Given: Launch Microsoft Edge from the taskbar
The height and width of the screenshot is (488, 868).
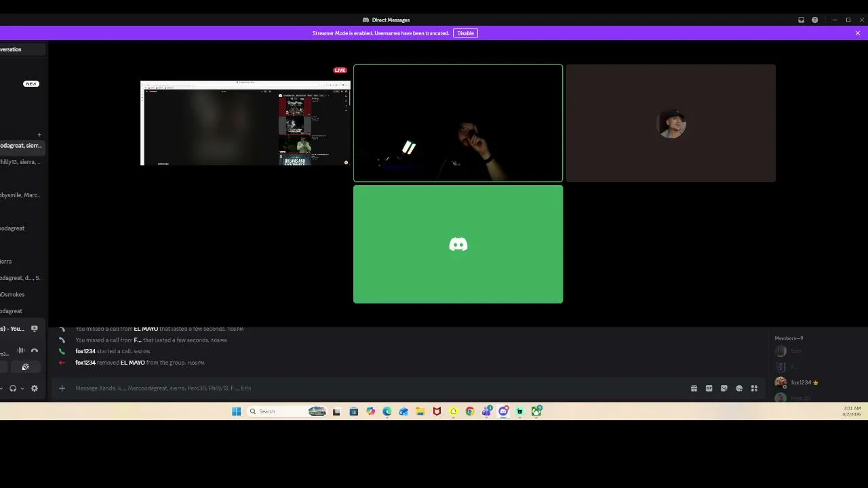Looking at the screenshot, I should (x=387, y=411).
